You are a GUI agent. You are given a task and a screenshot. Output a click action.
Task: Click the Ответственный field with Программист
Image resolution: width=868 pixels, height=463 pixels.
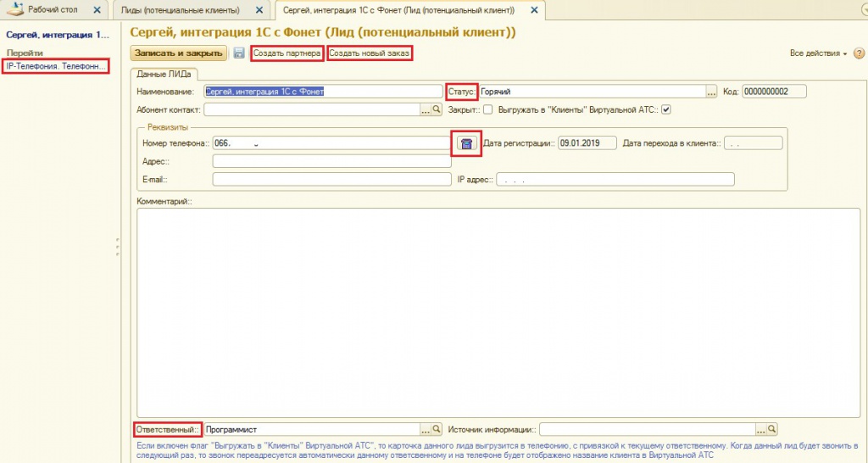tap(312, 429)
